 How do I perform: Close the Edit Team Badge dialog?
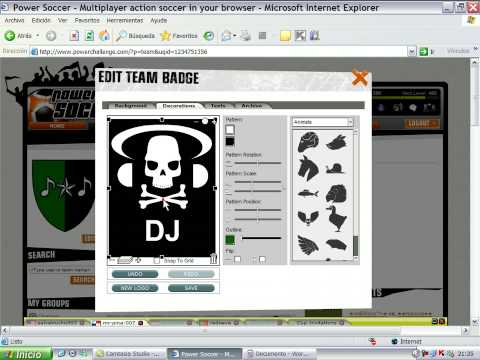[x=360, y=79]
